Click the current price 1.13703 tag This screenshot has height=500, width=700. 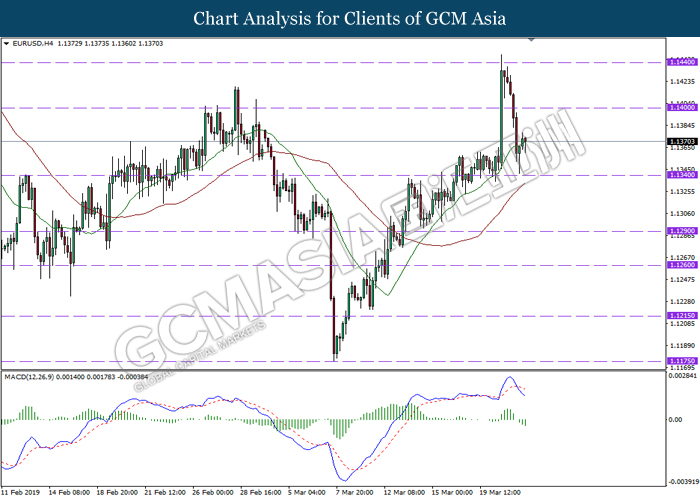[x=682, y=142]
